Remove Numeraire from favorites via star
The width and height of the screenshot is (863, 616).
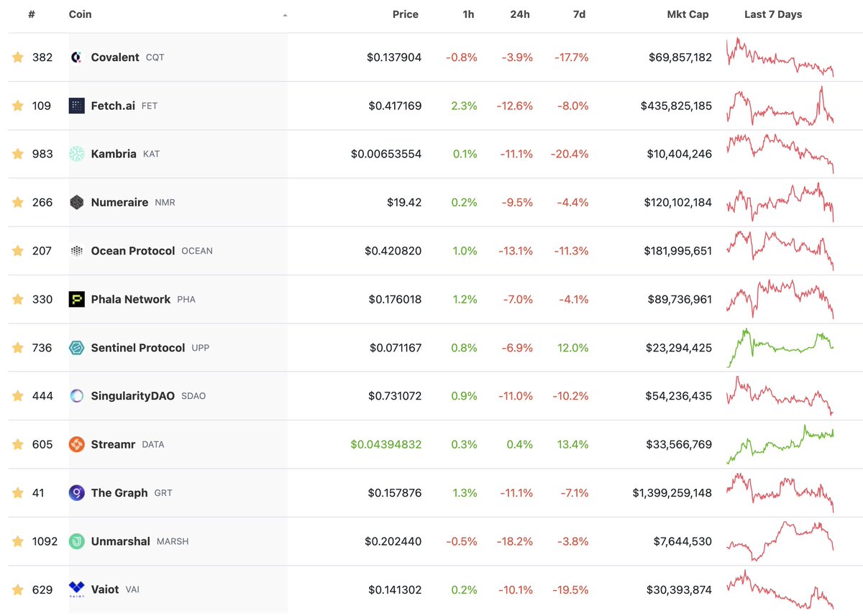pos(18,202)
